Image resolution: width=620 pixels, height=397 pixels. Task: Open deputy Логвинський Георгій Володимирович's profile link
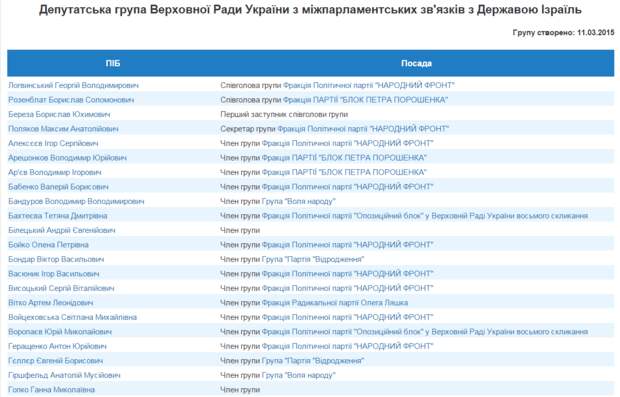pos(73,85)
